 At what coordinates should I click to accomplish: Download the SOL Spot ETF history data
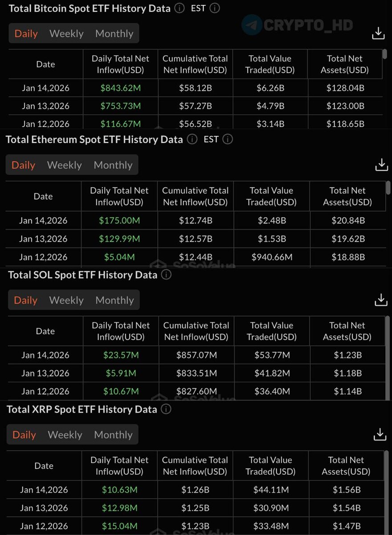coord(381,300)
